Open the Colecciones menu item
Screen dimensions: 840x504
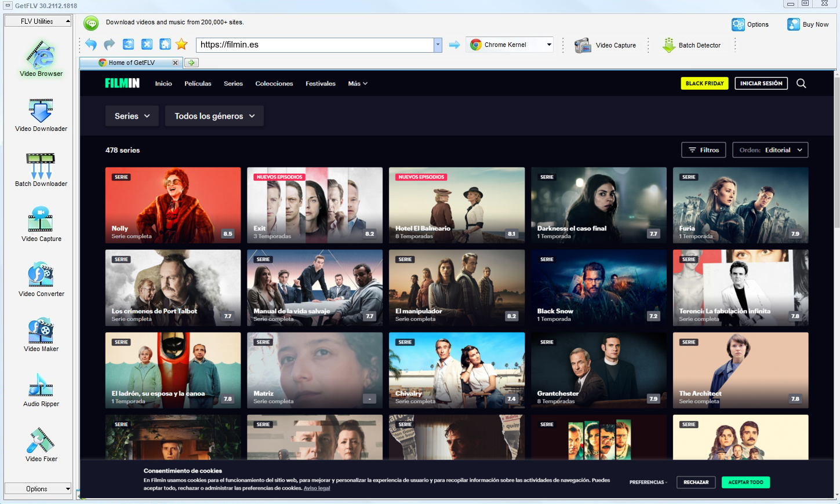274,83
